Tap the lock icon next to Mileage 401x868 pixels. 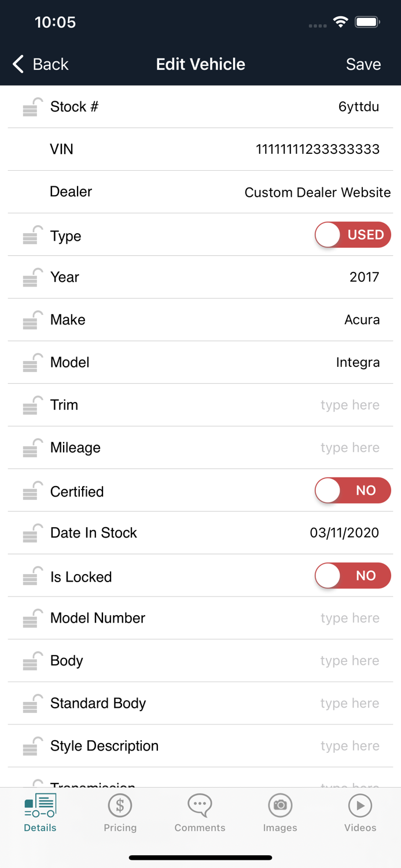[33, 448]
